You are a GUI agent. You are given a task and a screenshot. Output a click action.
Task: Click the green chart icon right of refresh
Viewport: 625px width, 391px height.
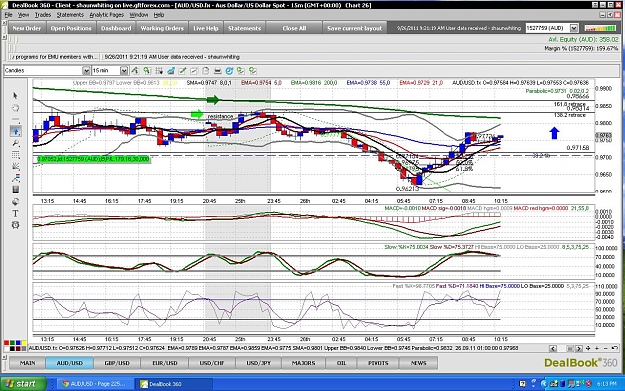click(x=240, y=71)
